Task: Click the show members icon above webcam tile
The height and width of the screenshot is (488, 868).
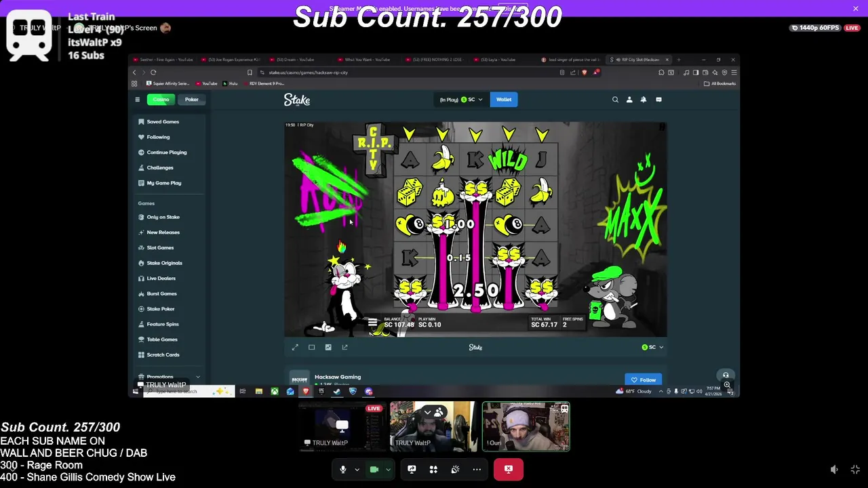Action: [438, 413]
